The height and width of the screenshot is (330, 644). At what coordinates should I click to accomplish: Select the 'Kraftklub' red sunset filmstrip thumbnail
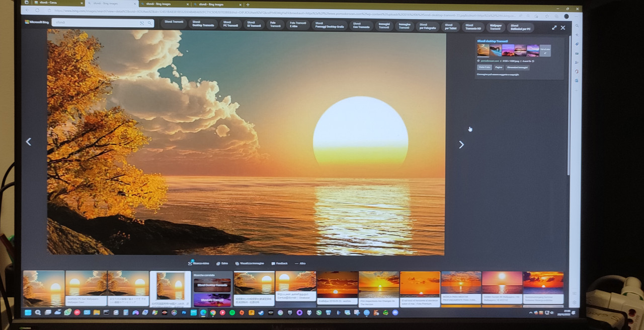(x=338, y=289)
